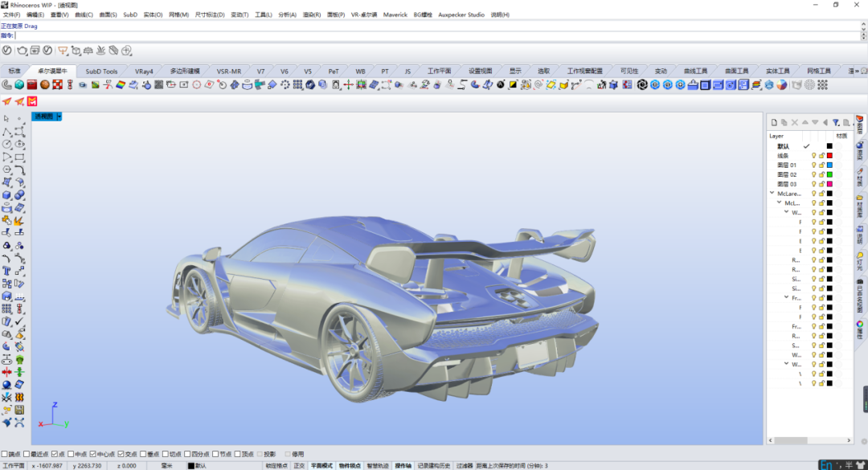Open the Auxpecker Studio menu

pos(461,15)
